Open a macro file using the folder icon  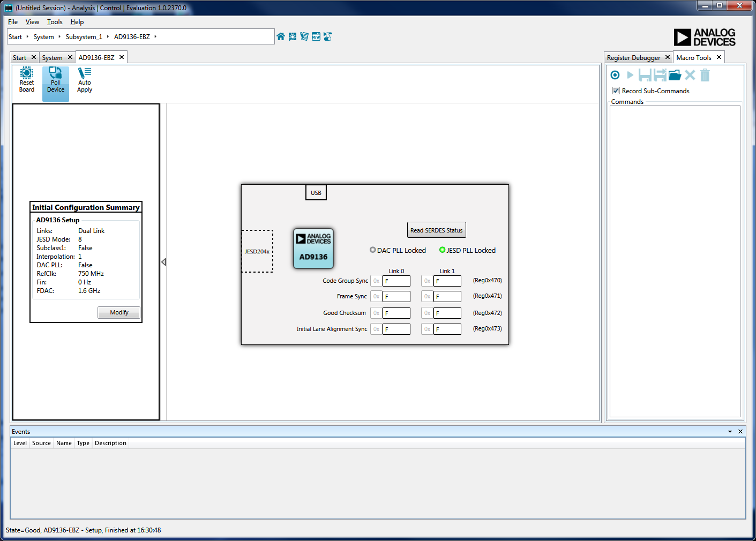pyautogui.click(x=675, y=75)
